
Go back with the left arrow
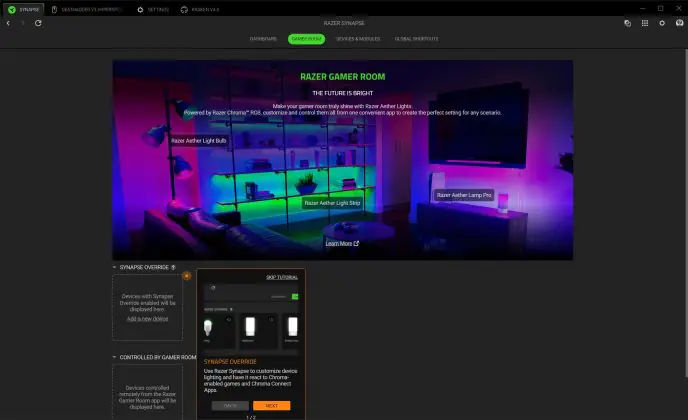(8, 23)
